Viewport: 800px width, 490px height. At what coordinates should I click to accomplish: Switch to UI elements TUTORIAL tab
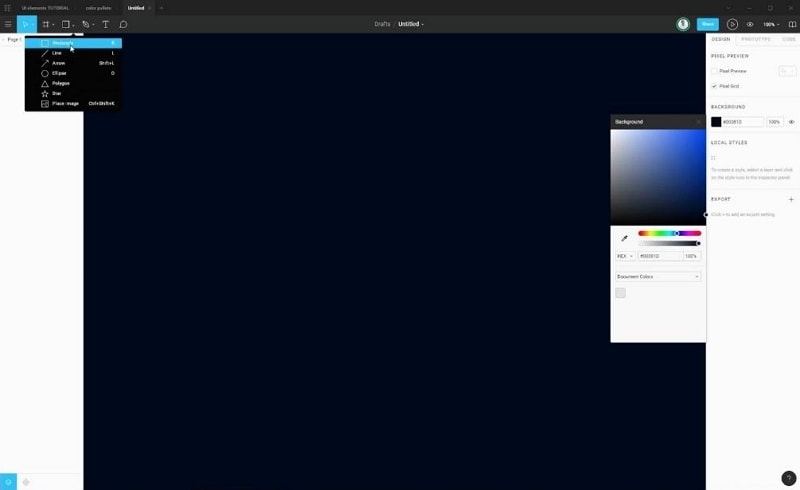pyautogui.click(x=45, y=8)
